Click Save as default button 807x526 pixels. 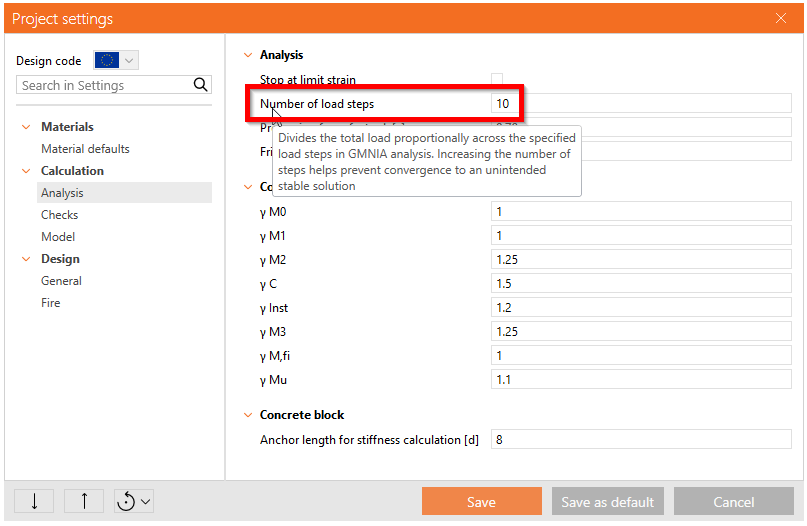click(x=608, y=501)
